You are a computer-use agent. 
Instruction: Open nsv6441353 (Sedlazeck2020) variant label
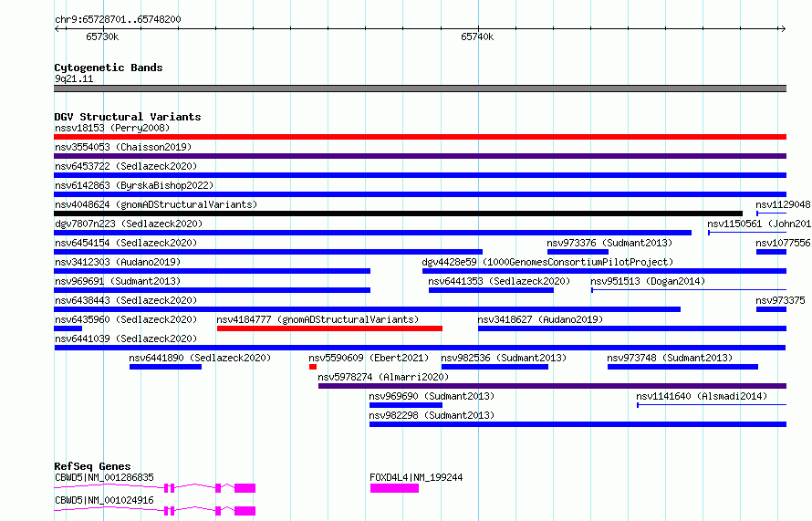tap(499, 281)
